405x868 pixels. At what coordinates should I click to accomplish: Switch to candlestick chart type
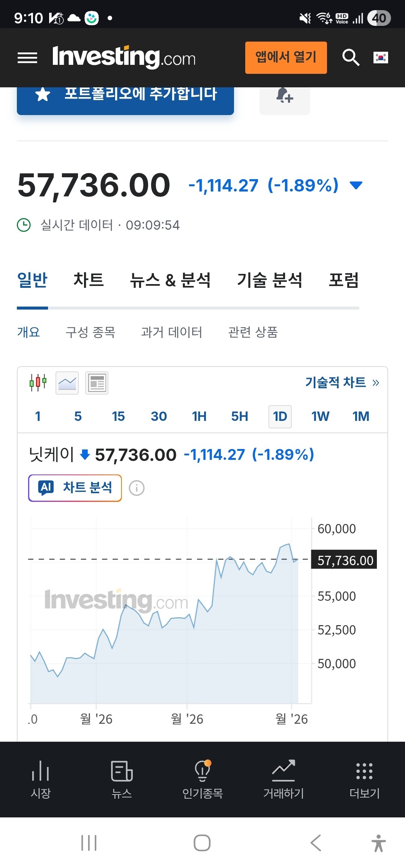coord(38,383)
